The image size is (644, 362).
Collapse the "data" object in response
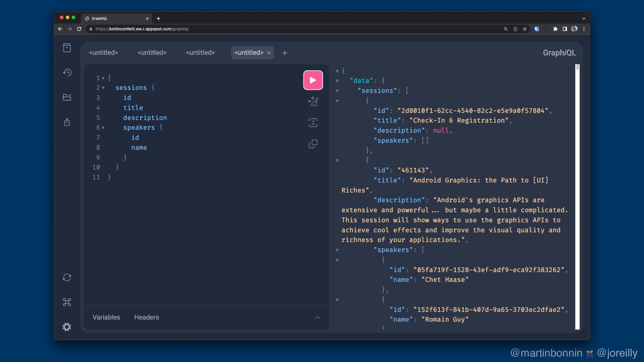tap(337, 81)
